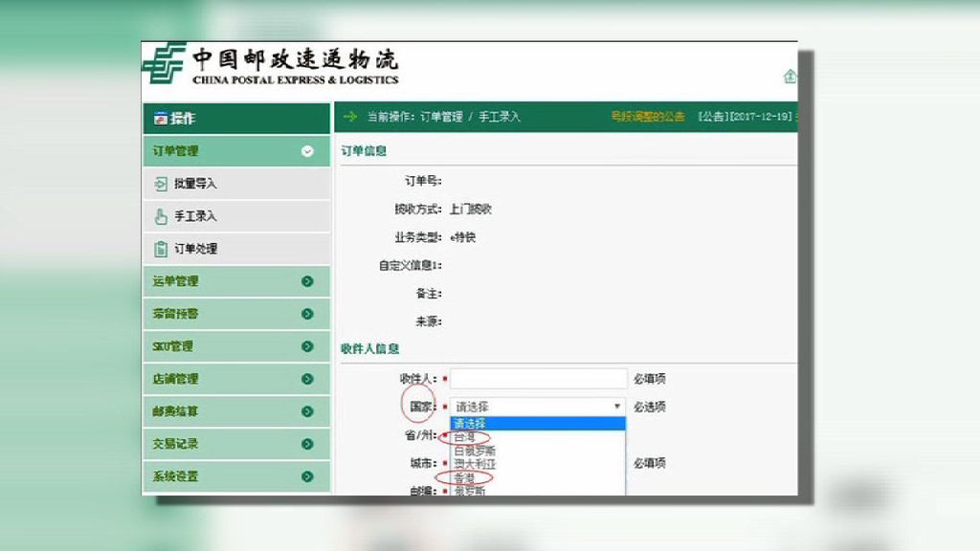This screenshot has height=551, width=980.
Task: Expand the SKU管理 sidebar section
Action: (308, 346)
